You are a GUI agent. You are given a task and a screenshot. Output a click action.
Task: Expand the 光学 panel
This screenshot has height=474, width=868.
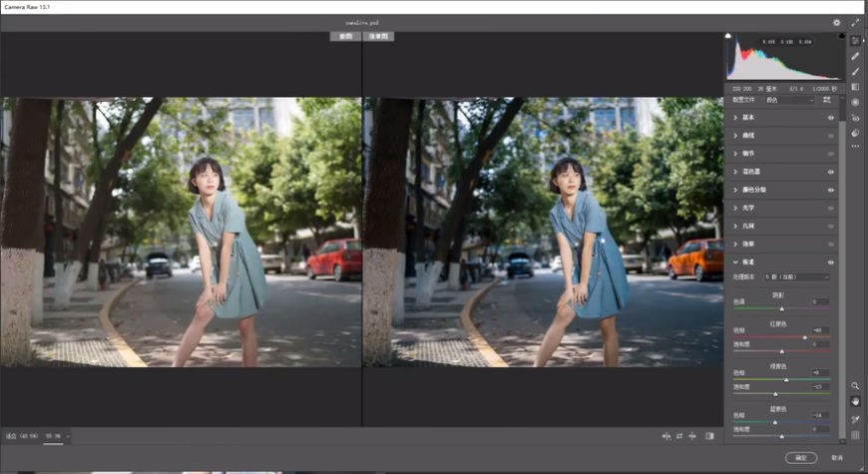point(735,208)
